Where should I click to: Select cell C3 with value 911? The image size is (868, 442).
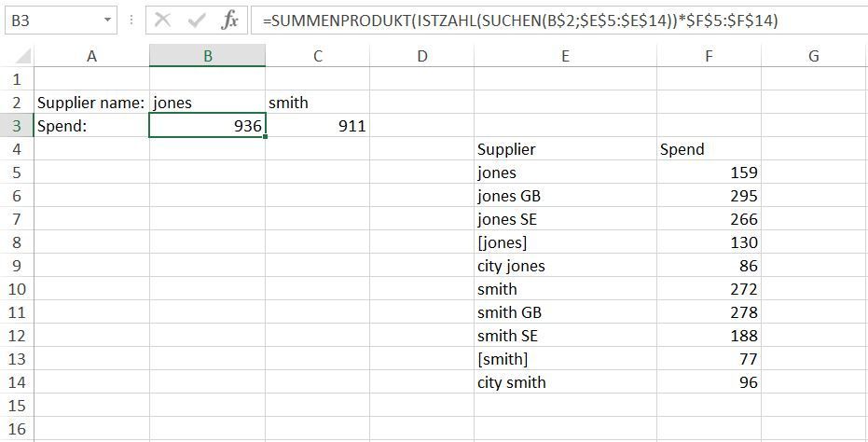(x=317, y=126)
